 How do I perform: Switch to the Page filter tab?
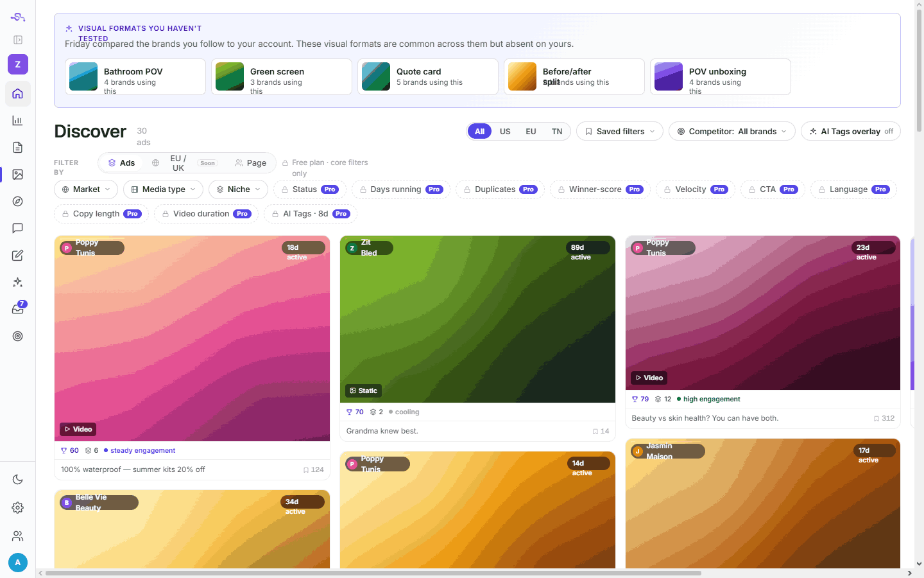250,163
